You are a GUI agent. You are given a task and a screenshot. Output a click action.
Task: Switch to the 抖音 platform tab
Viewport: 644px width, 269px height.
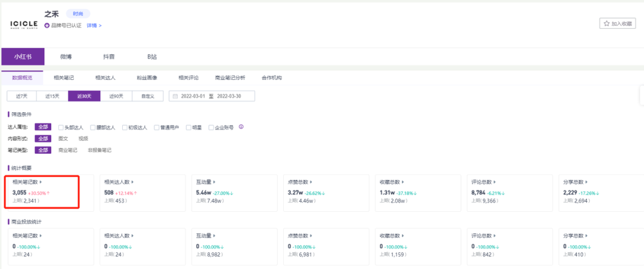109,57
